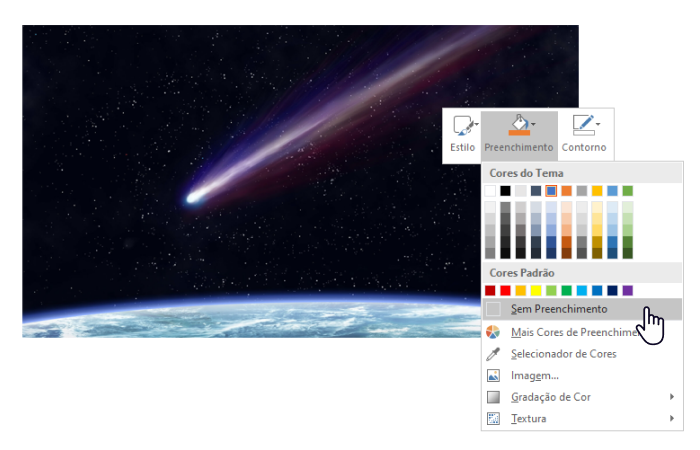Choose Sem Preenchimento option
The height and width of the screenshot is (450, 700).
tap(582, 309)
